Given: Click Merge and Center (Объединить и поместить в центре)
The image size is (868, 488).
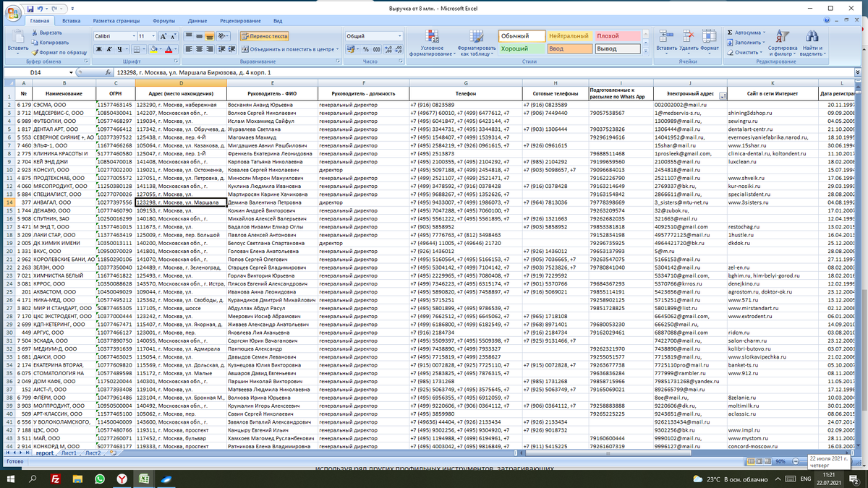Looking at the screenshot, I should click(x=289, y=49).
